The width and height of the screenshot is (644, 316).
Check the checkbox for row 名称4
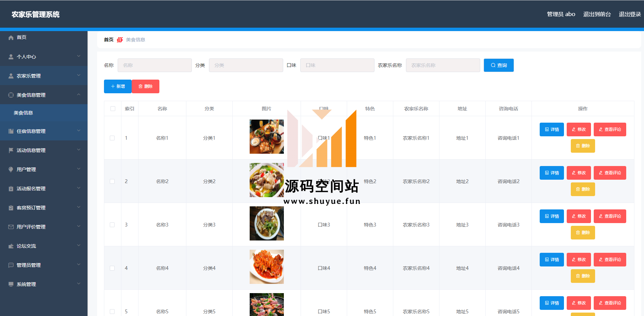coord(112,268)
